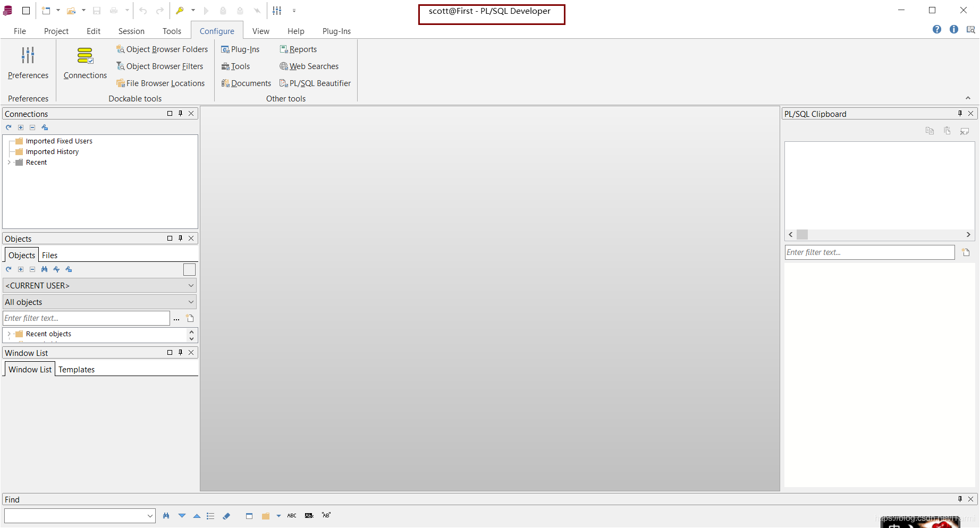Open the Help question mark icon
Viewport: 980px width, 528px height.
[937, 29]
